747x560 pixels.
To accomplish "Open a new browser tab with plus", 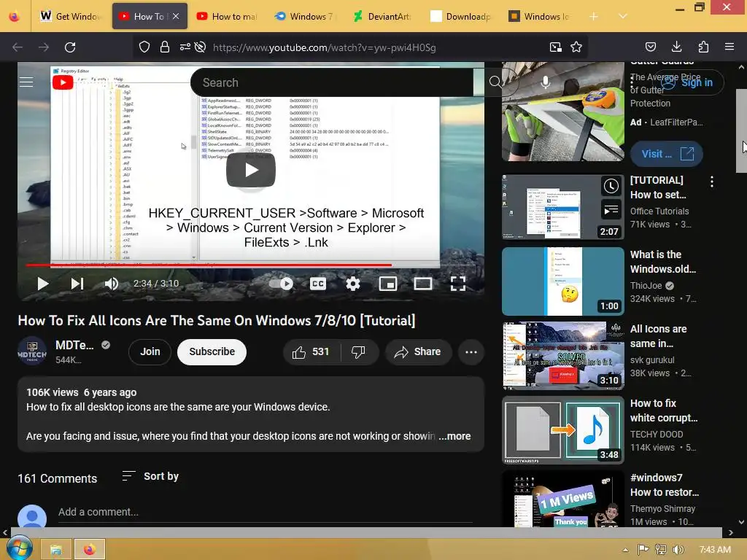I will [x=594, y=17].
